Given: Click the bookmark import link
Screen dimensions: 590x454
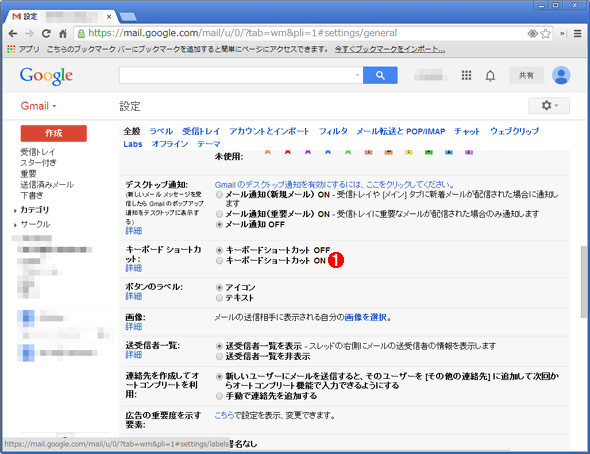Looking at the screenshot, I should 390,49.
